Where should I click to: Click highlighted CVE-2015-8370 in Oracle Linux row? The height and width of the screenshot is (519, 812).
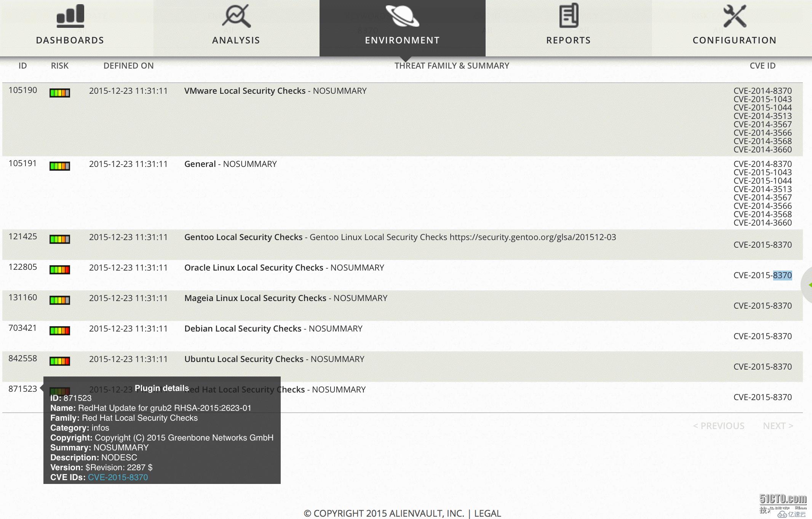[762, 275]
